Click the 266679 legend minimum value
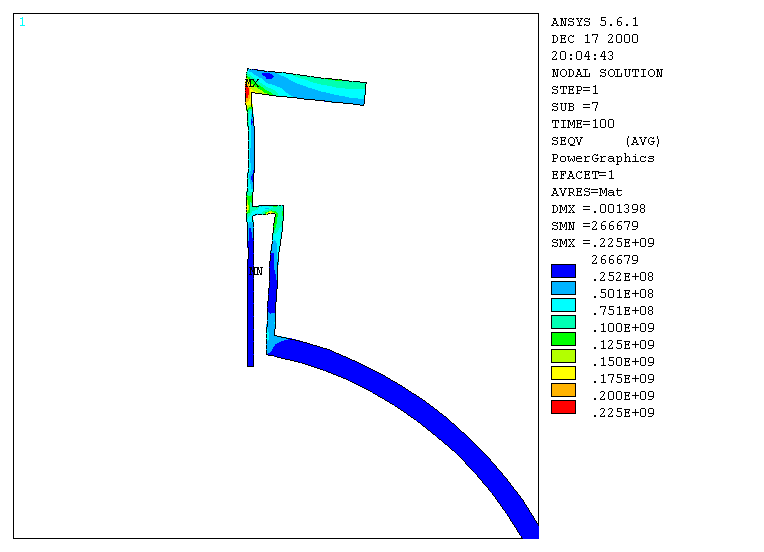 click(614, 260)
